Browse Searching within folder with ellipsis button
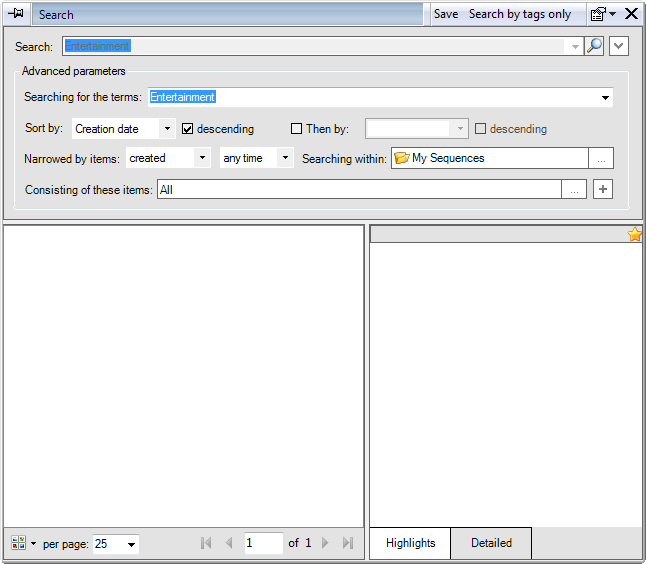Screen dimensions: 646x564 tap(601, 158)
